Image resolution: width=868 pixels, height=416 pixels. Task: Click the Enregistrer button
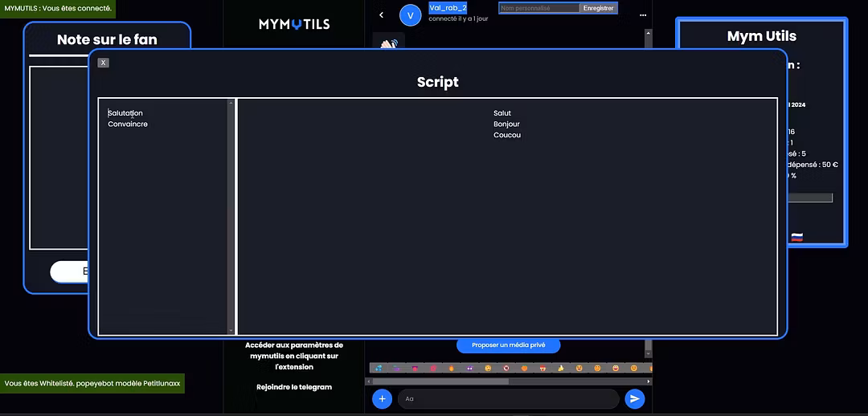[x=599, y=8]
